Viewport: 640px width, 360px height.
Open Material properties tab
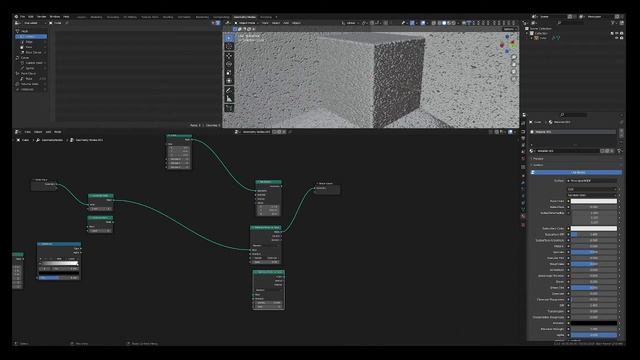coord(523,216)
